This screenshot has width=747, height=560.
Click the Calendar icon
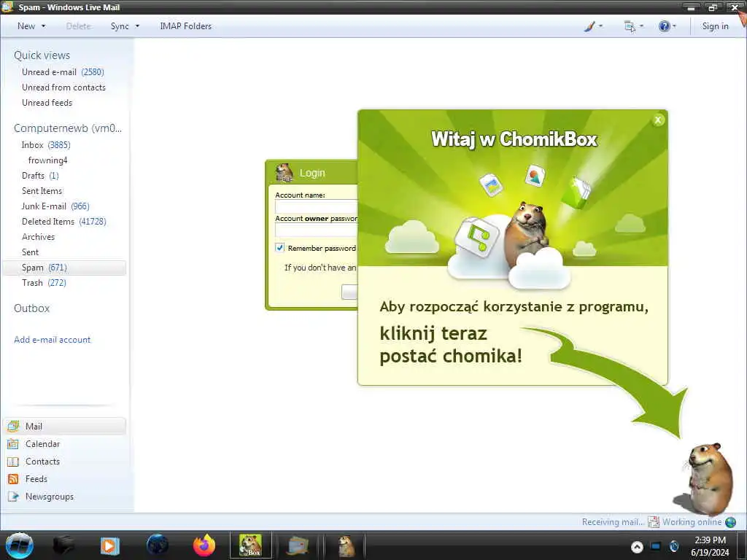[x=13, y=444]
